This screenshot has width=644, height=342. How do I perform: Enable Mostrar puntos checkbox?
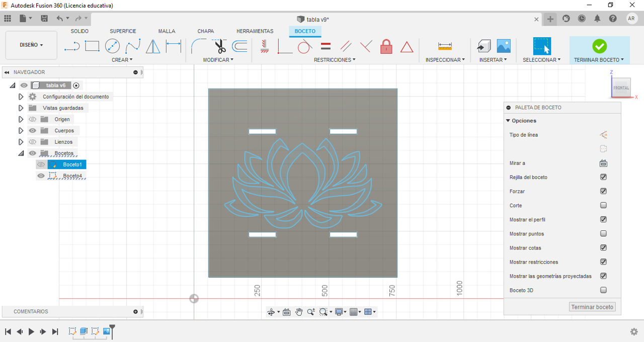click(603, 233)
